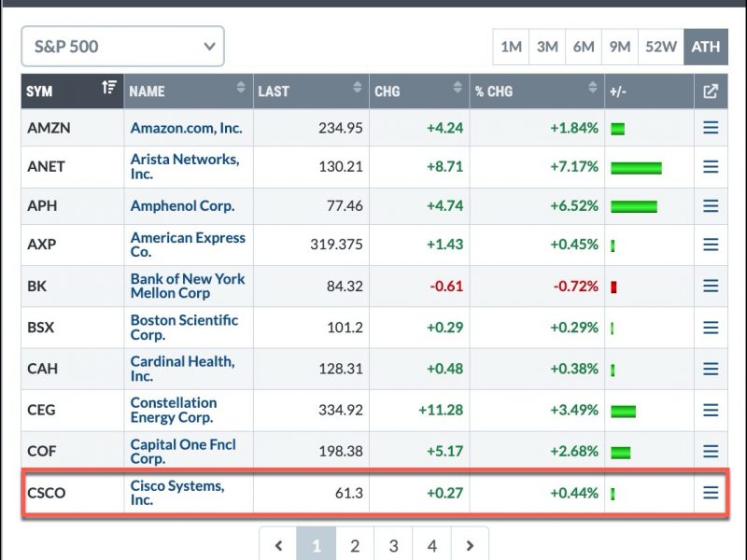Click the ANET symbol cell
The image size is (747, 560).
coord(73,167)
